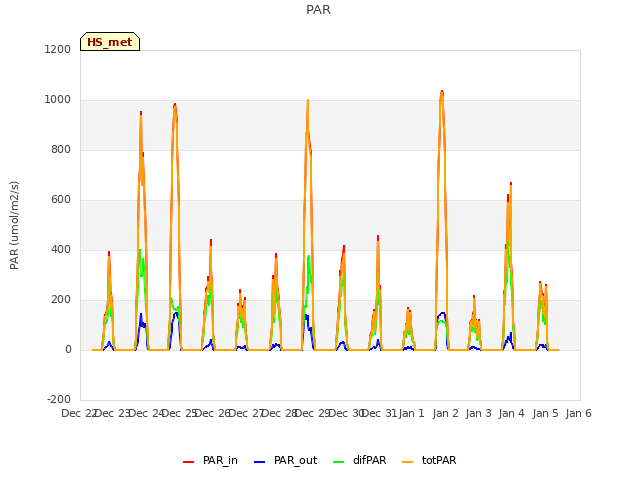640x480 pixels.
Task: Click the PAR (umol/m2/s) axis title
Action: [14, 225]
